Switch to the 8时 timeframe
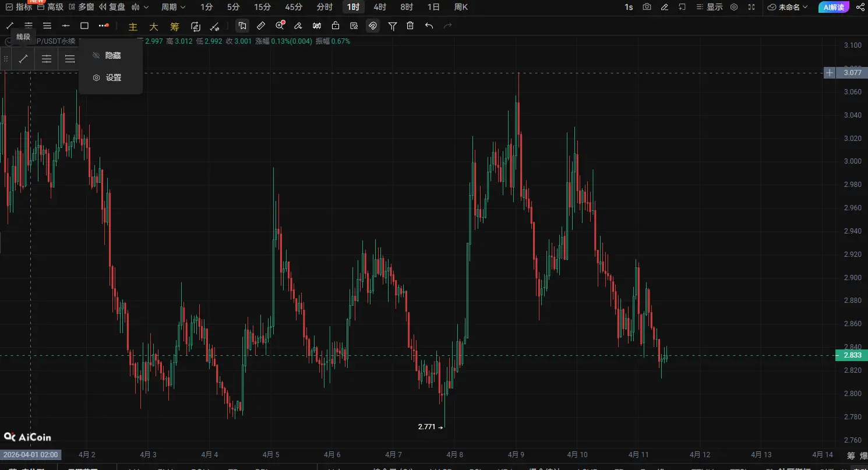 (x=407, y=7)
